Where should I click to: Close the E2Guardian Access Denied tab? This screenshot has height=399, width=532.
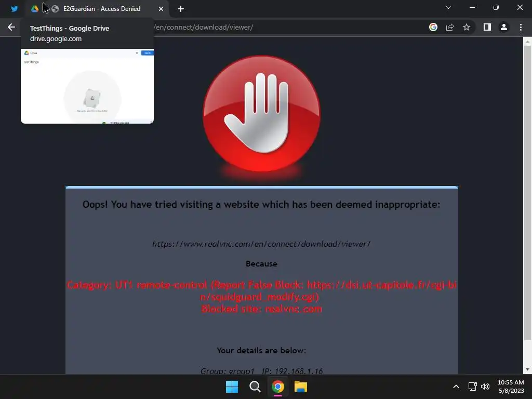click(x=161, y=9)
